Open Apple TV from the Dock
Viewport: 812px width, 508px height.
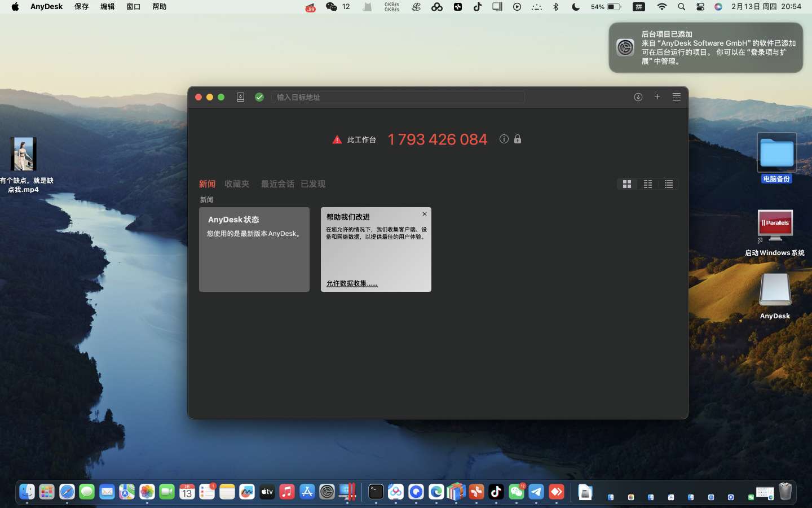pos(267,492)
